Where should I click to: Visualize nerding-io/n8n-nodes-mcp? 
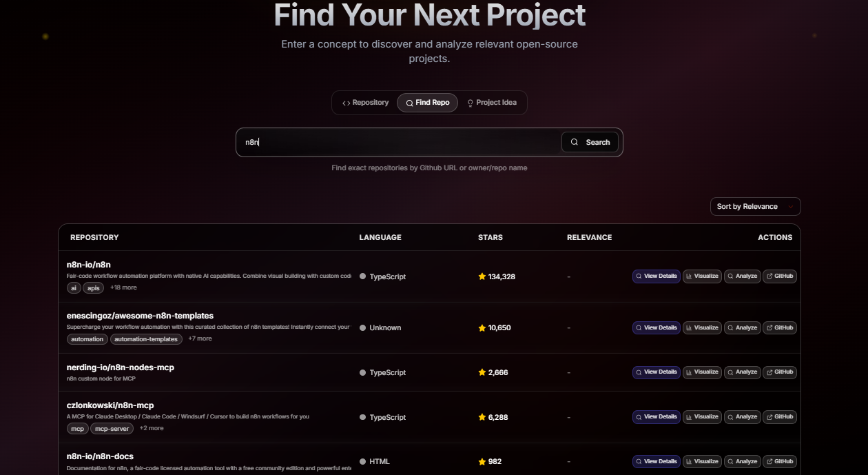click(702, 372)
